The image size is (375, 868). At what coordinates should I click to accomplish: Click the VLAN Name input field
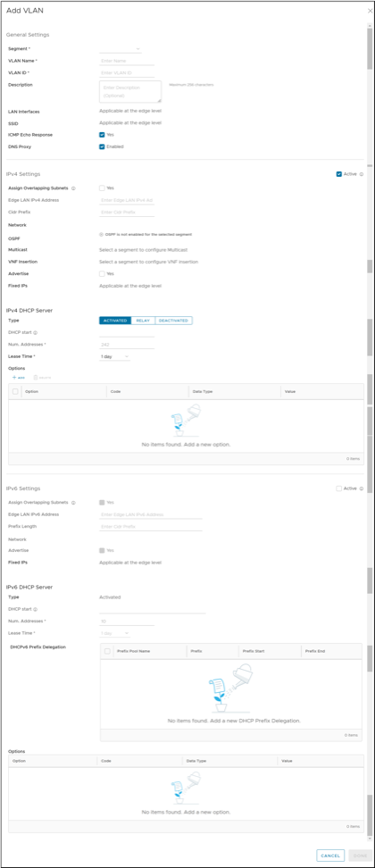coord(127,61)
